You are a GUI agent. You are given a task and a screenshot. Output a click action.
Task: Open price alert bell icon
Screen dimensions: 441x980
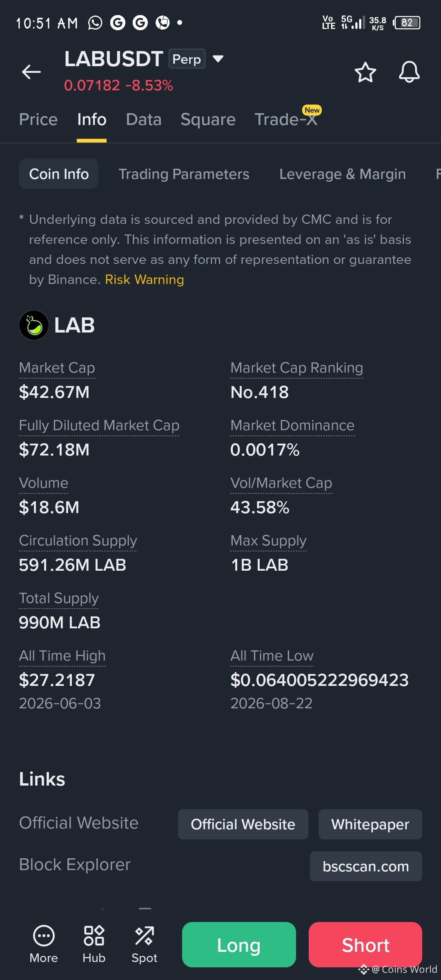coord(409,72)
